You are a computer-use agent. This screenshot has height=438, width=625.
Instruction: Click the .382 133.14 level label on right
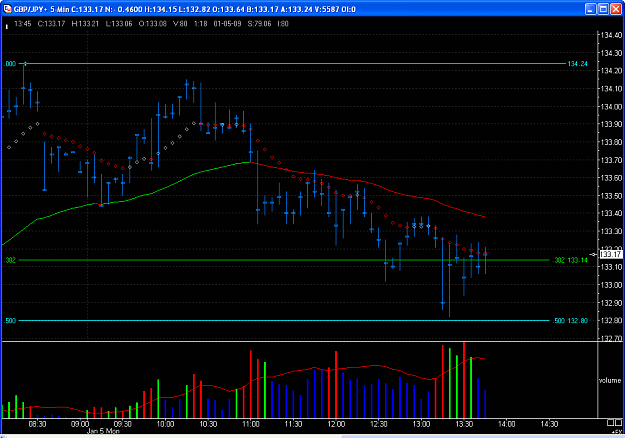[570, 260]
